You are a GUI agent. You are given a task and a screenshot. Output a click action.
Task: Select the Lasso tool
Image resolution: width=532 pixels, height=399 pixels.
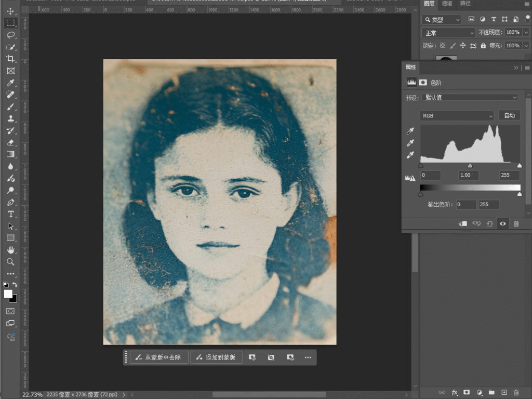[x=10, y=35]
